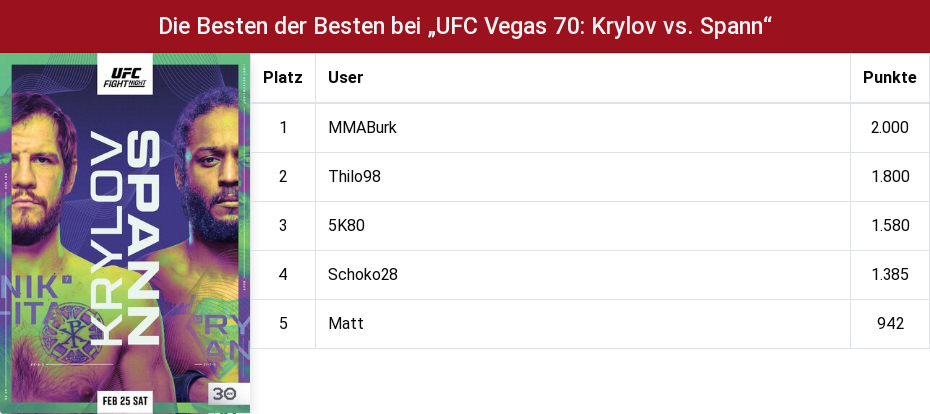The image size is (930, 414).
Task: Click the red title banner heading
Action: click(465, 26)
